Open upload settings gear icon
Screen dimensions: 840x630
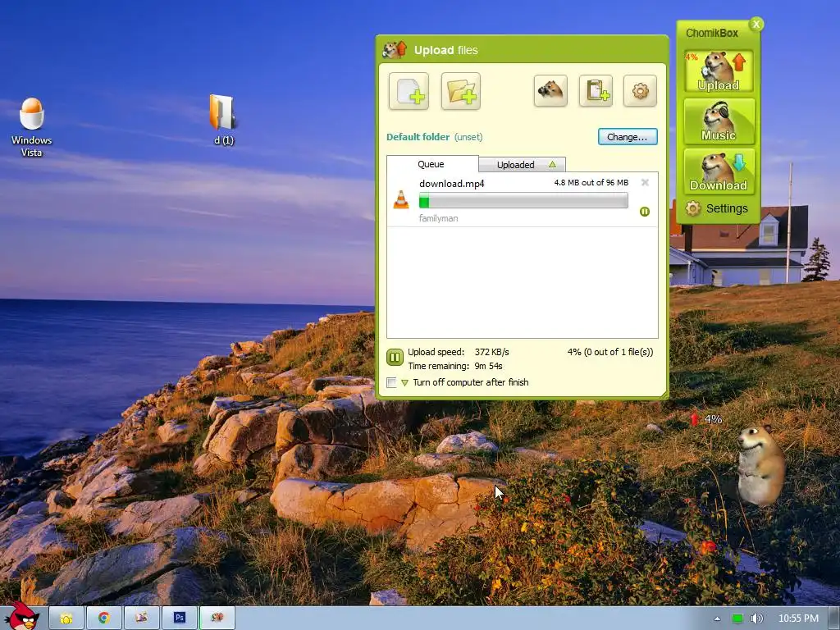point(640,90)
